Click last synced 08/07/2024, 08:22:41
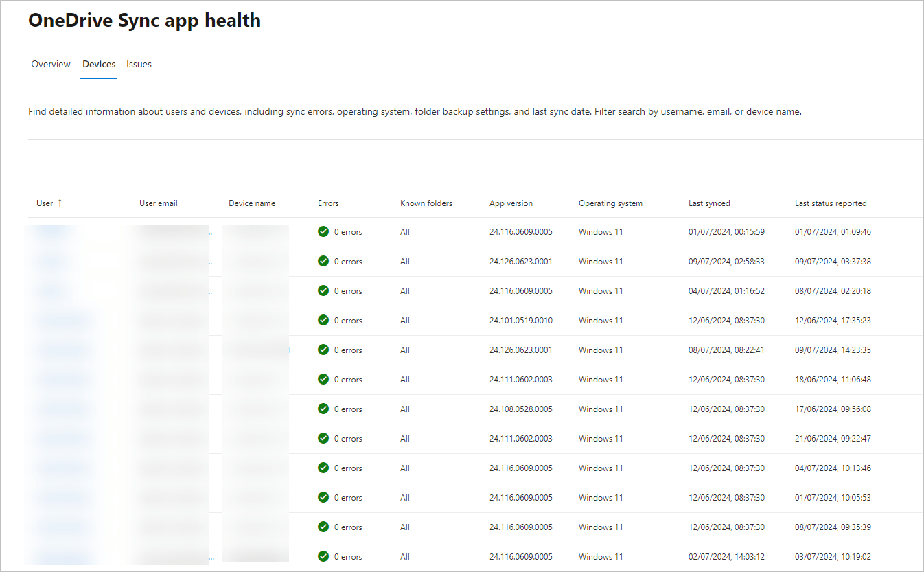 [726, 350]
